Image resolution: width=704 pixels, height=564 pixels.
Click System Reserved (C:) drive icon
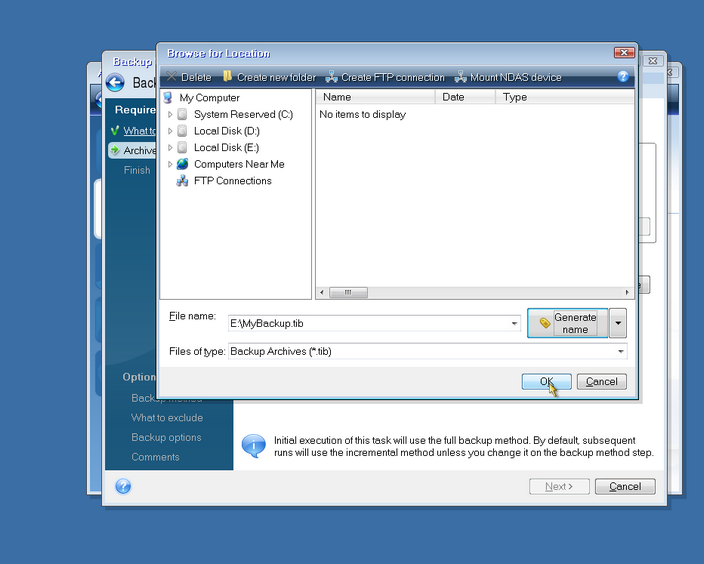pos(182,114)
